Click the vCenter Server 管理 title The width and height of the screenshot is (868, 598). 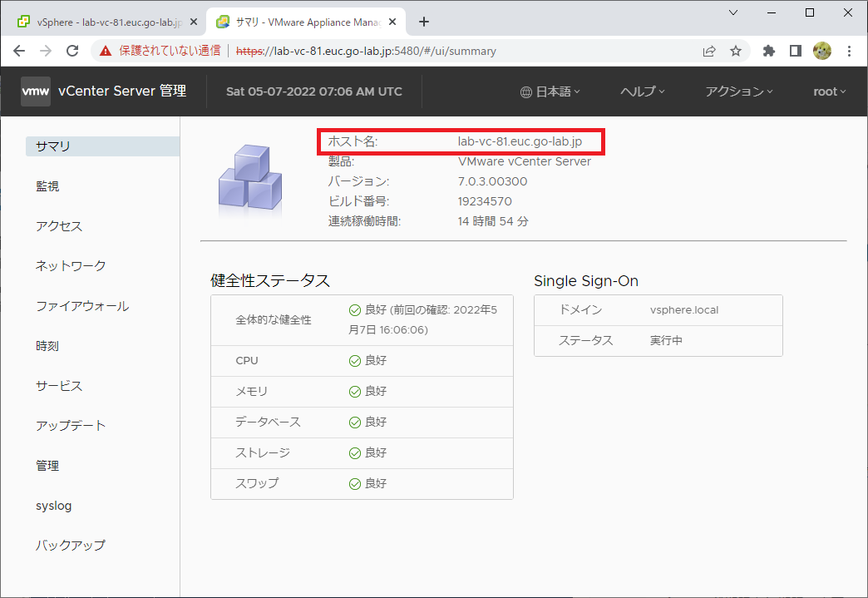click(122, 91)
